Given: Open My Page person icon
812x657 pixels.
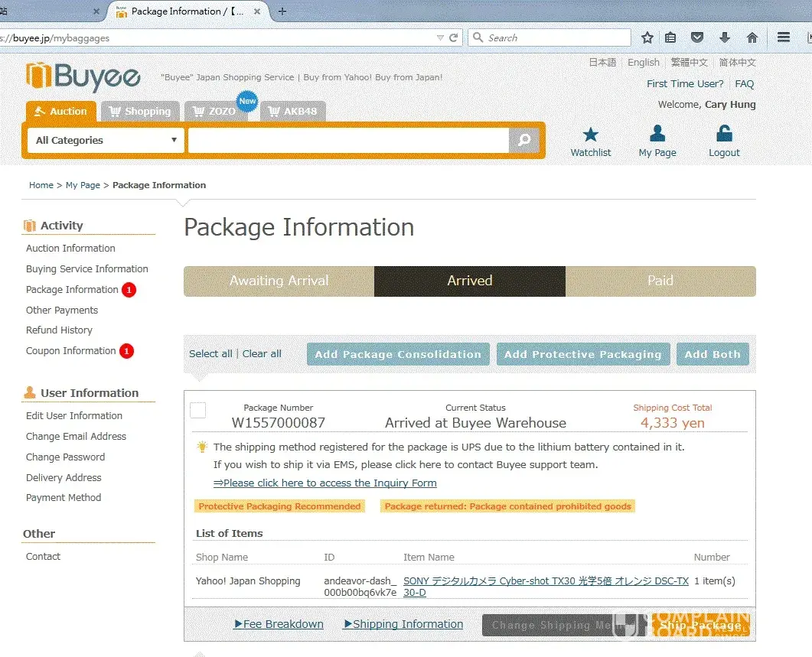Looking at the screenshot, I should 657,135.
